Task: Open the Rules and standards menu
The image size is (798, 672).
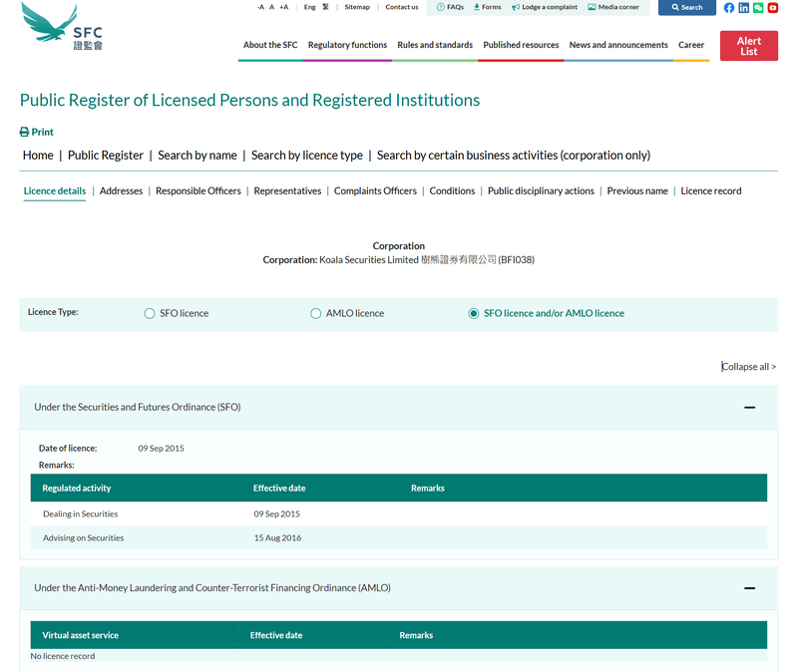Action: [435, 45]
